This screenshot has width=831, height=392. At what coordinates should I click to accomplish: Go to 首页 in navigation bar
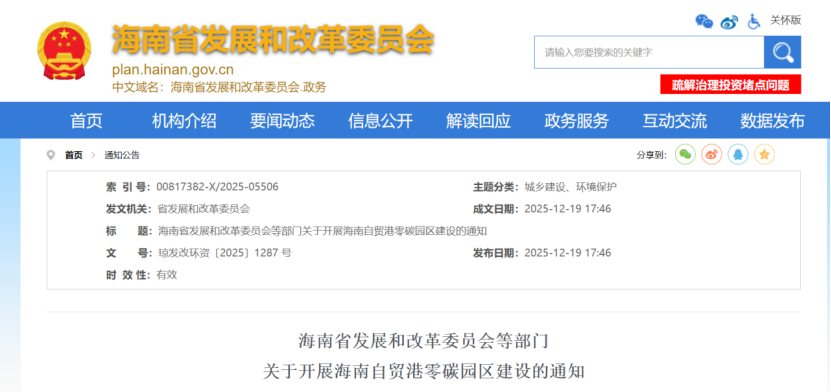[x=86, y=121]
